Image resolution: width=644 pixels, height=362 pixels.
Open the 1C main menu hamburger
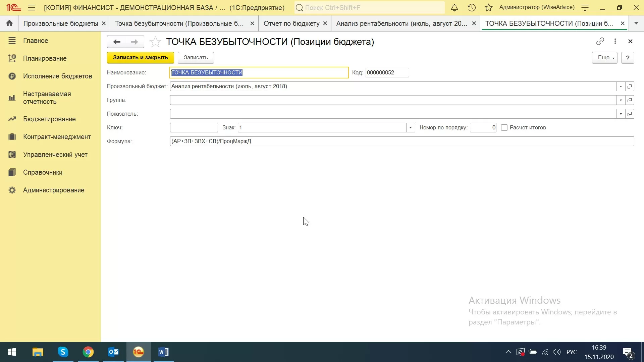[x=32, y=7]
